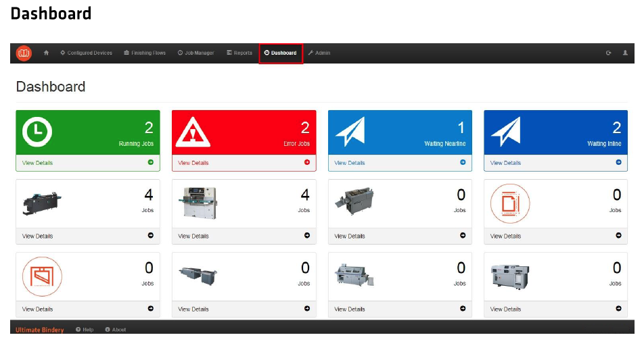The image size is (644, 352).
Task: Click the Error Jobs warning triangle icon
Action: tap(193, 132)
